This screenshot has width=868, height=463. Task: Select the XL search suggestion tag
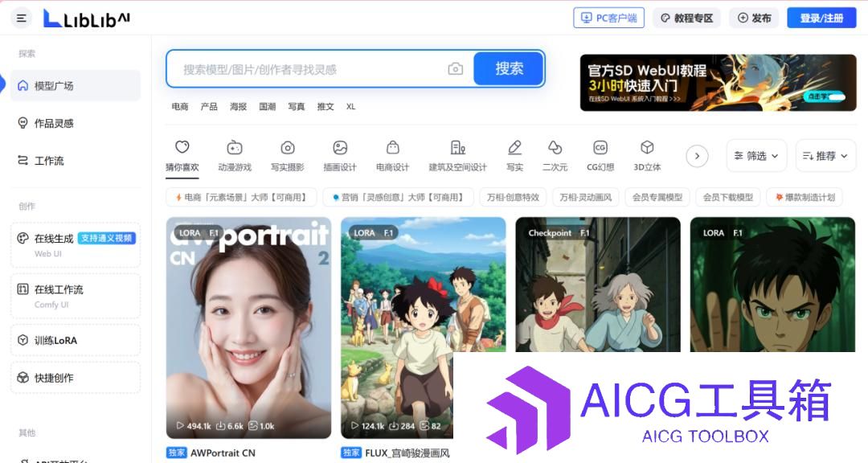(350, 106)
